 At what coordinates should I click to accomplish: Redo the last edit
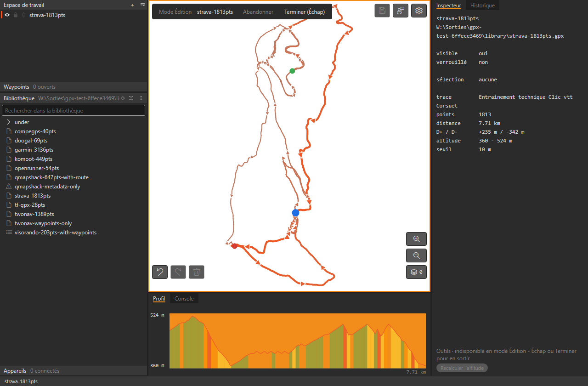(x=178, y=272)
